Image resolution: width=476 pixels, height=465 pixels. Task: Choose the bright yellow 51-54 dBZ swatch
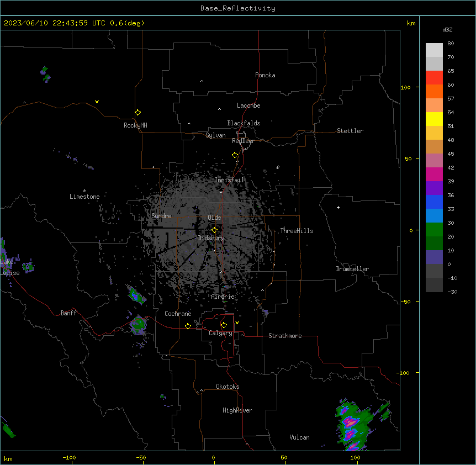[x=434, y=119]
